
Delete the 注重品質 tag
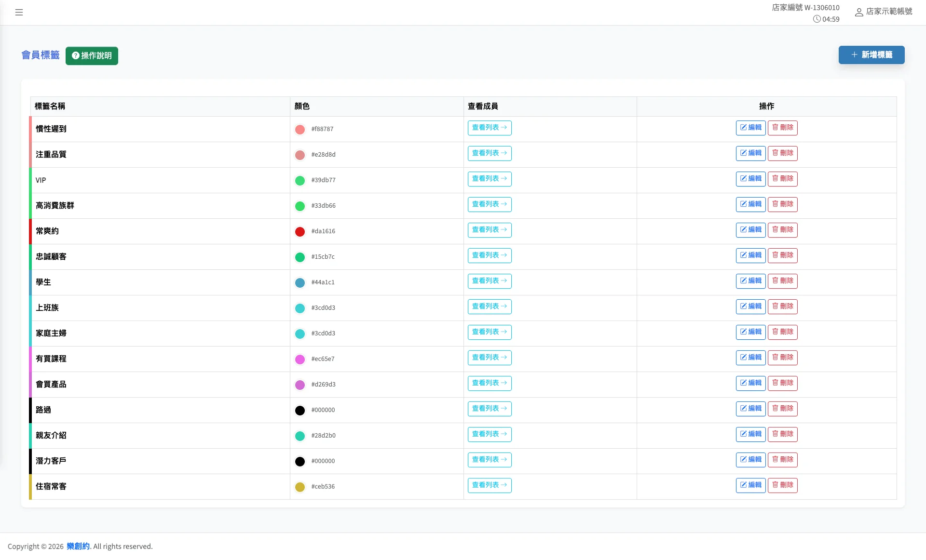point(782,153)
